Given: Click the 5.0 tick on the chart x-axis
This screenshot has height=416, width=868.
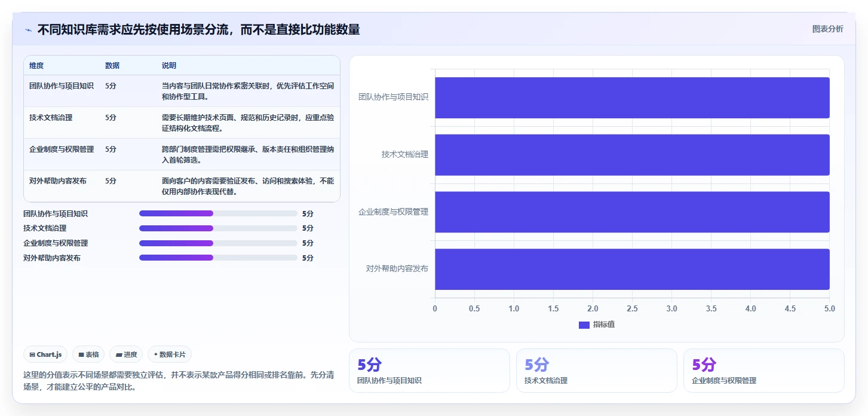Looking at the screenshot, I should [x=829, y=308].
